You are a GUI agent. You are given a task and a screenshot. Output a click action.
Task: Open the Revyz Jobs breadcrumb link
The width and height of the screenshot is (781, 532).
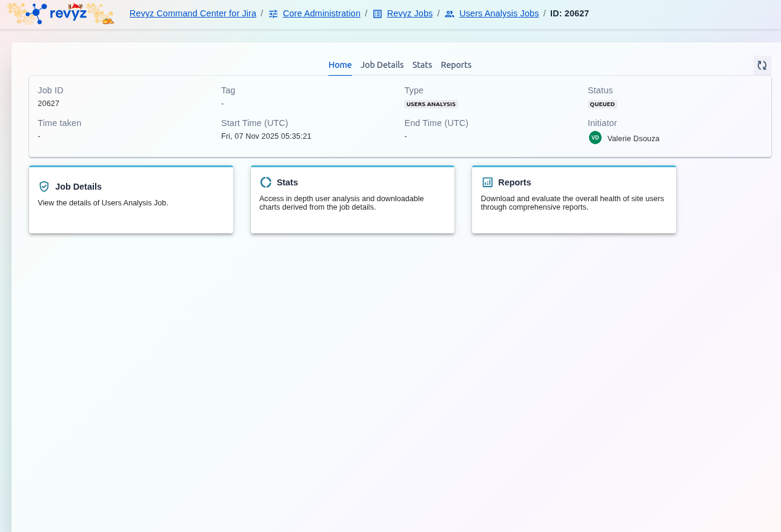(410, 13)
